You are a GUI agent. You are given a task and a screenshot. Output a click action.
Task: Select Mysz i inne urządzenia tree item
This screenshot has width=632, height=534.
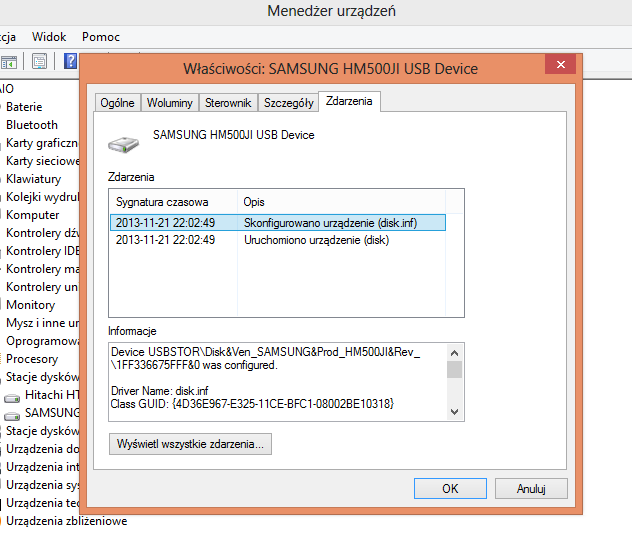(42, 323)
